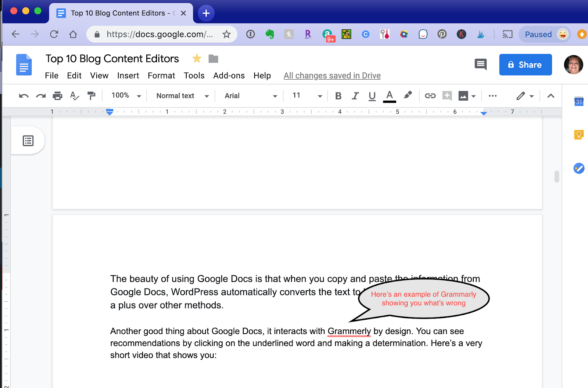Click the Undo arrow in the toolbar
Screen dimensions: 588x388
[24, 96]
